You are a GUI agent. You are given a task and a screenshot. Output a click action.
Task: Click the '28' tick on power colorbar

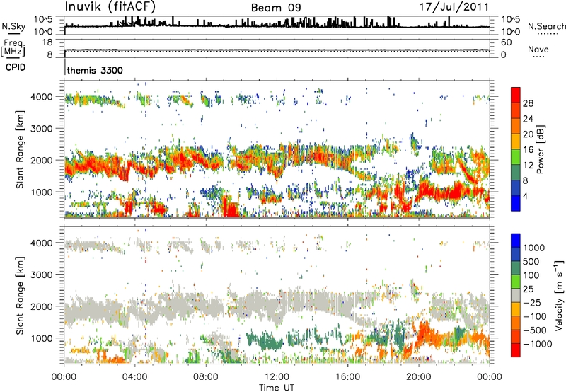point(528,103)
